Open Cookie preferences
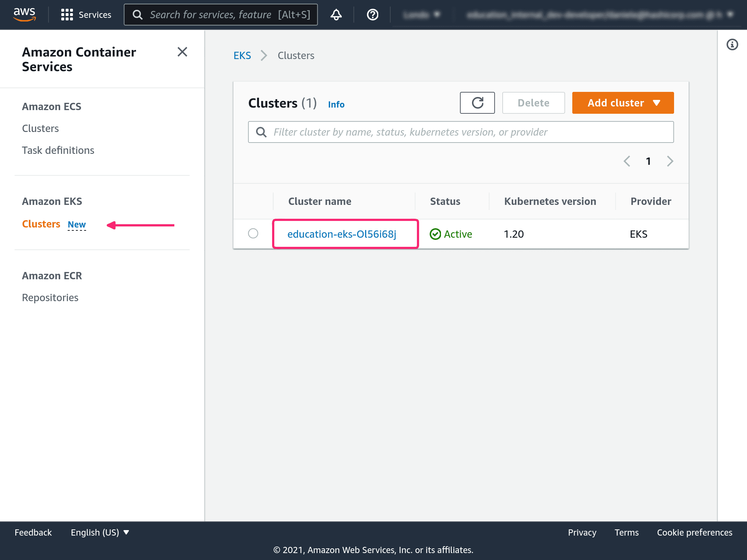 tap(694, 533)
